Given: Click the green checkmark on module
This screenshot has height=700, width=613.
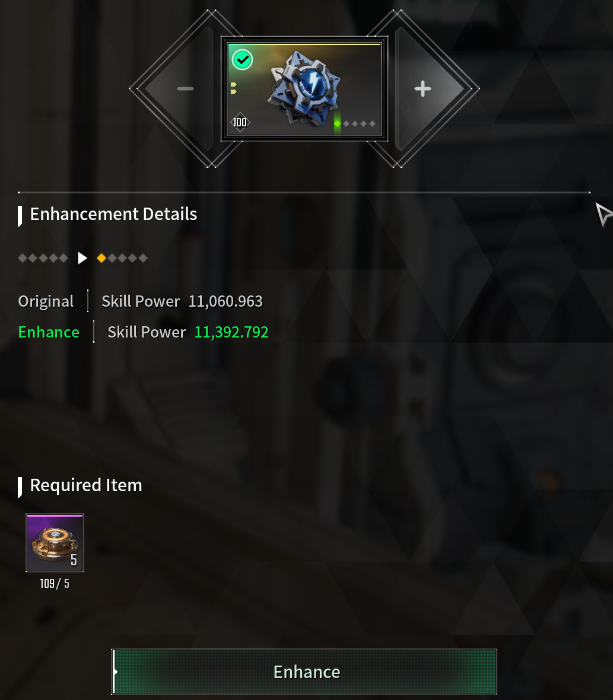Looking at the screenshot, I should click(243, 60).
